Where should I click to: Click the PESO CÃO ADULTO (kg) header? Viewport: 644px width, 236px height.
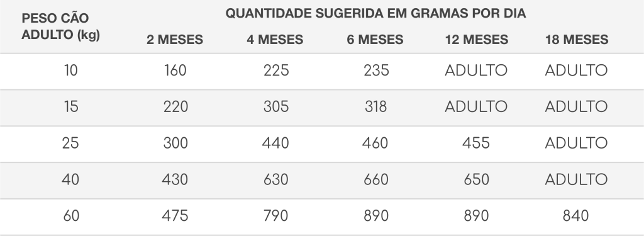coord(61,26)
